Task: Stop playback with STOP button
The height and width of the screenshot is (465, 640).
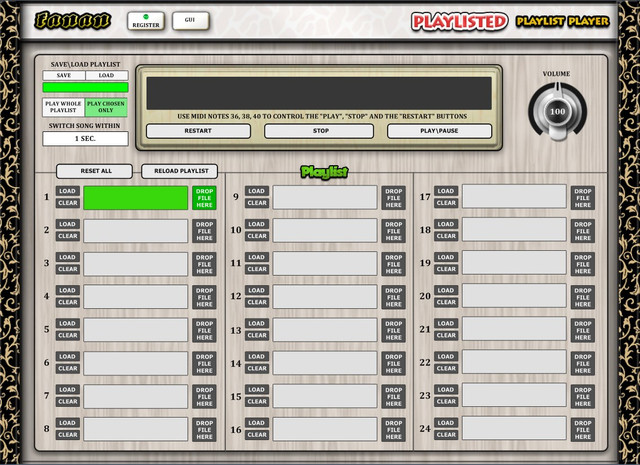Action: click(319, 131)
